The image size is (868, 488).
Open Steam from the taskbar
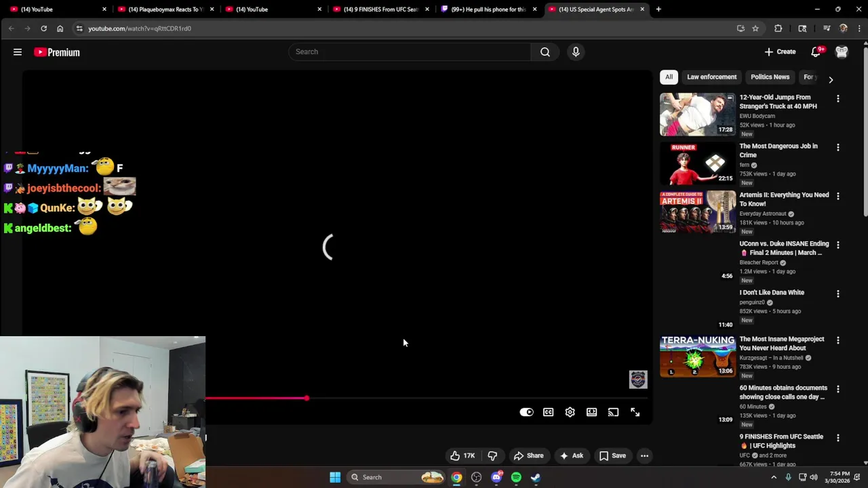[x=536, y=477]
